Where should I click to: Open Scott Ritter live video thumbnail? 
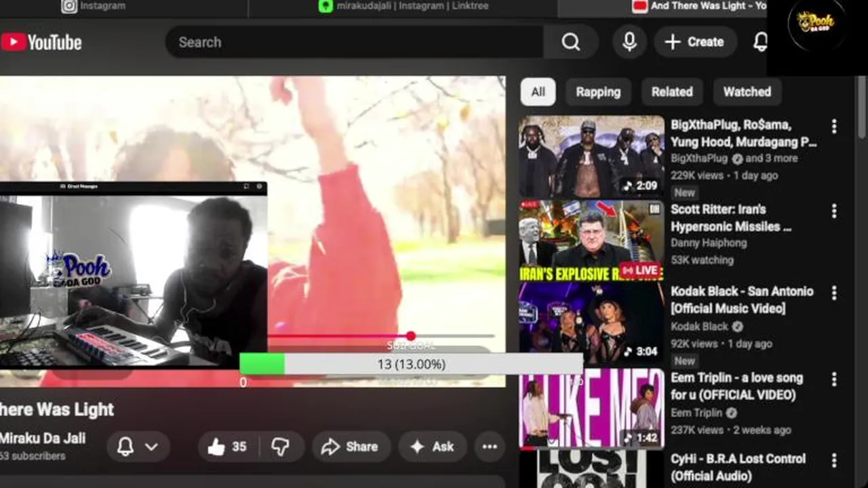point(591,241)
